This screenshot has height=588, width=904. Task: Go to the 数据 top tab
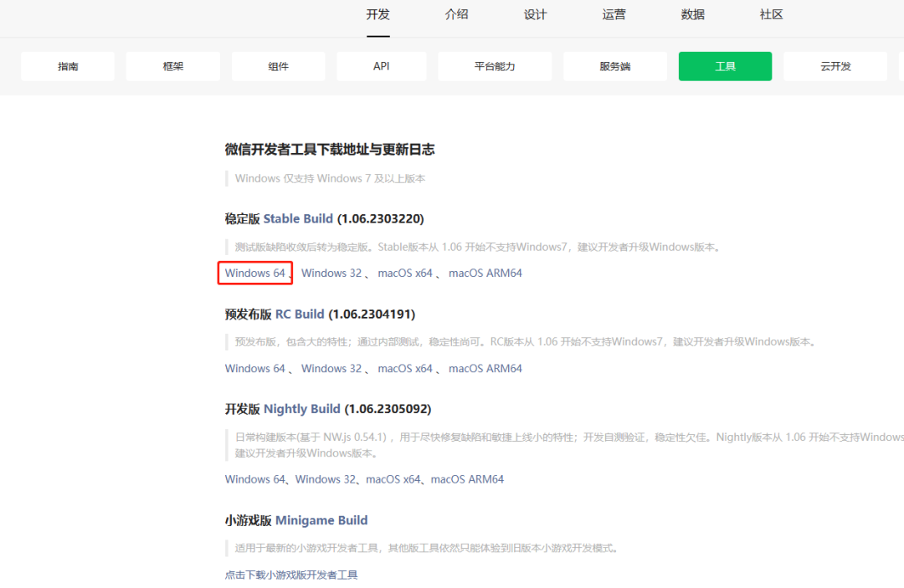tap(692, 15)
